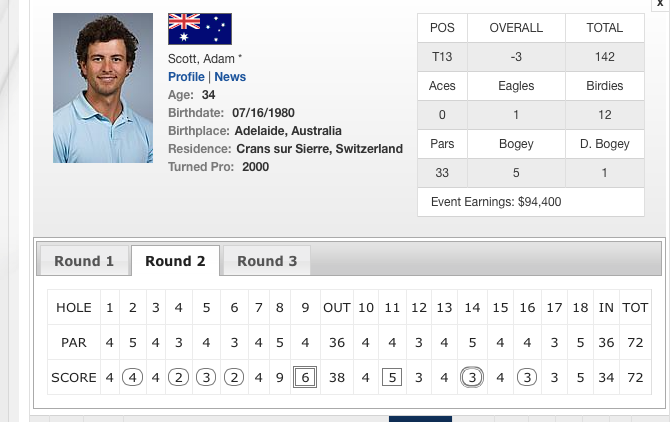Click the circled birdie score on hole 2
This screenshot has height=422, width=670.
tap(132, 378)
